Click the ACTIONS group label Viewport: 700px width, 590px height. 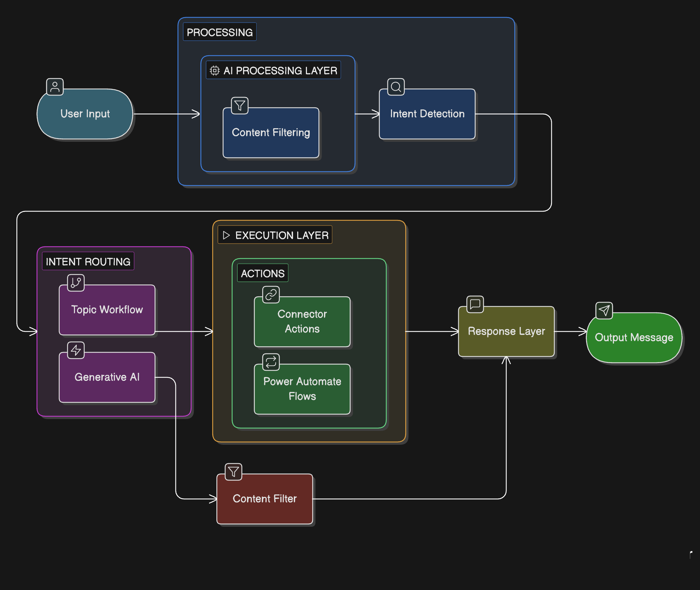262,273
